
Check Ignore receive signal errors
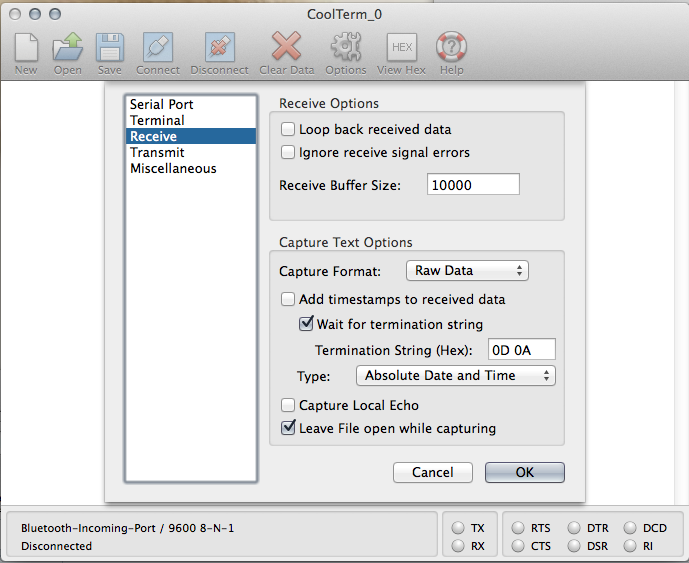click(288, 152)
